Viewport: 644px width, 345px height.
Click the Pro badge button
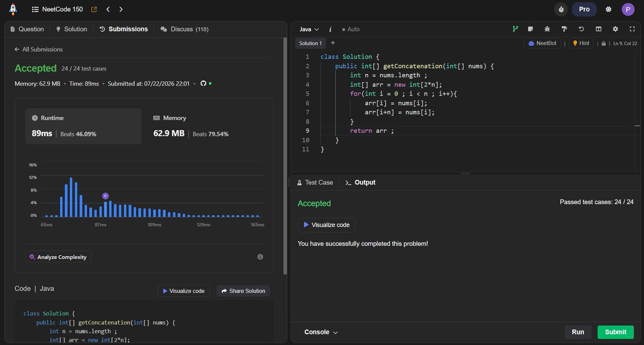click(x=584, y=9)
